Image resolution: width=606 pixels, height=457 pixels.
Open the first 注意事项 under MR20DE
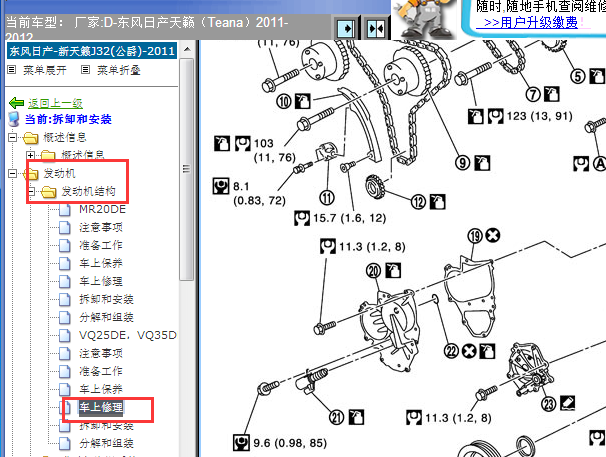pos(101,227)
